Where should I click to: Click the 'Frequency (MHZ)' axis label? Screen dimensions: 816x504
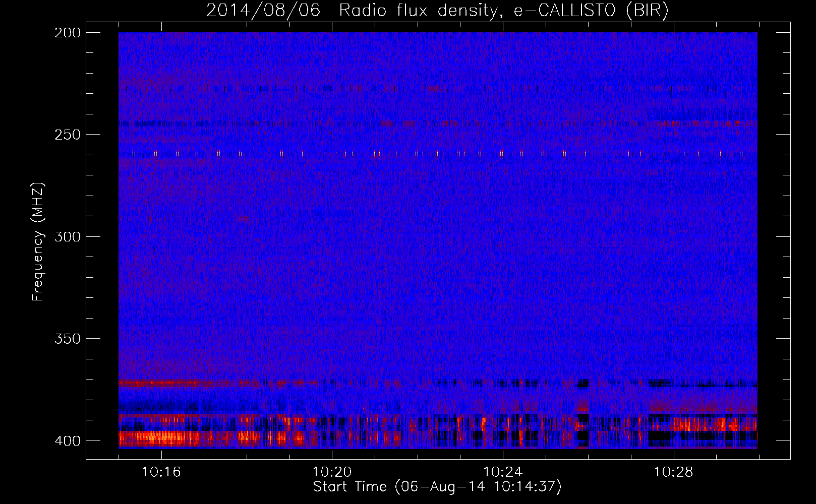(38, 241)
